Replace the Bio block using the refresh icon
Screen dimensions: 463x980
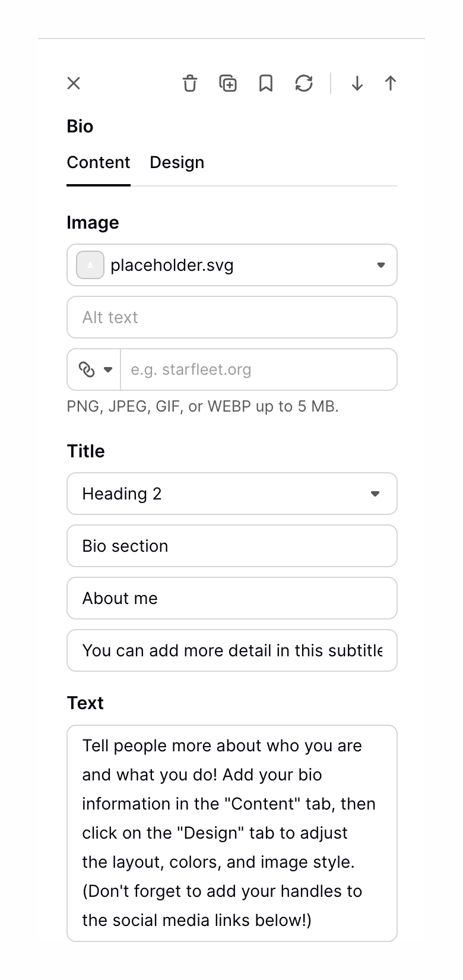point(304,84)
